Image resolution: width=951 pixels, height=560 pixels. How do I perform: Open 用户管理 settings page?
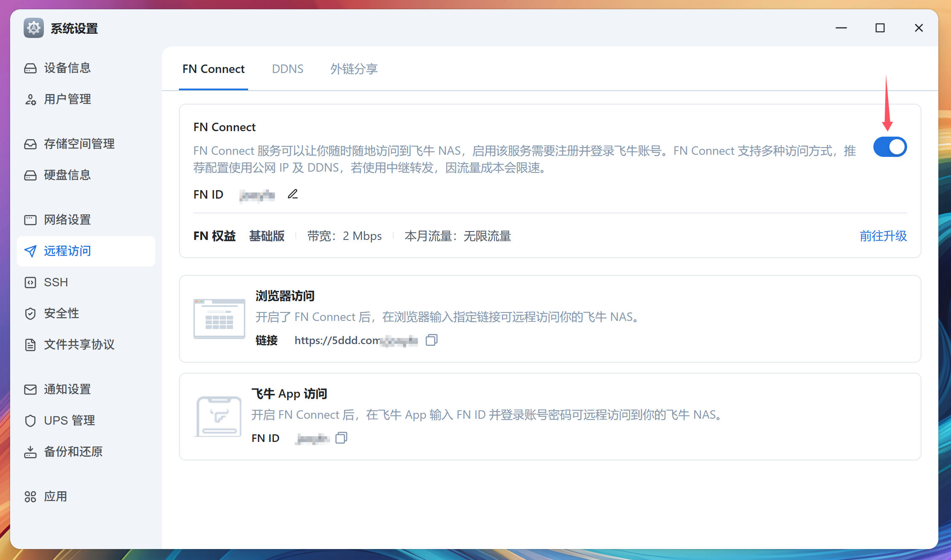coord(68,99)
